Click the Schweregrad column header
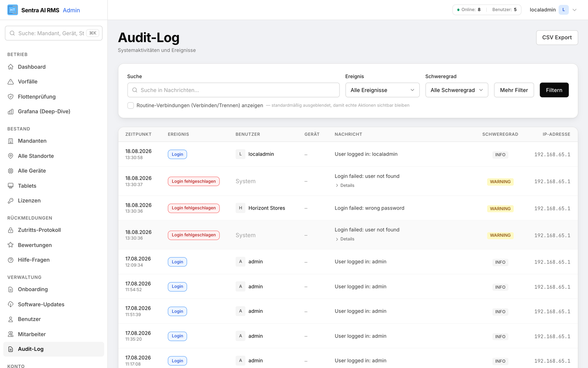588x368 pixels. [500, 134]
